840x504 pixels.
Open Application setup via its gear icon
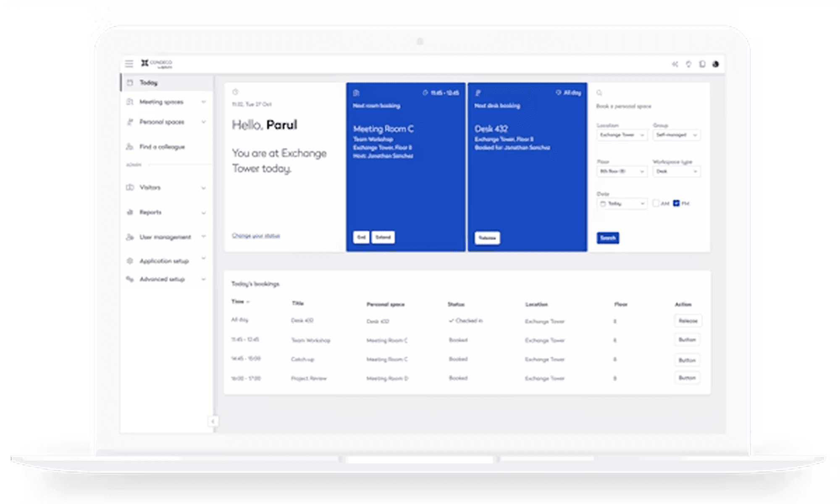130,261
